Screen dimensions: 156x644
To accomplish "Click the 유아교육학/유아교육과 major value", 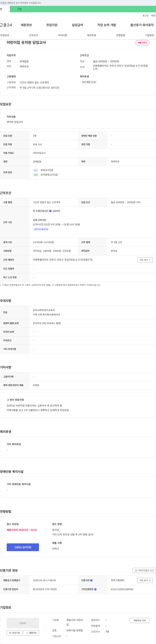I will click(x=44, y=310).
